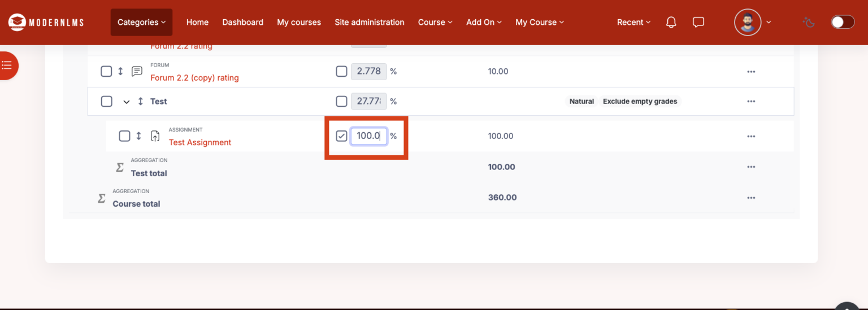868x310 pixels.
Task: Open the Recent dropdown menu
Action: [x=634, y=22]
